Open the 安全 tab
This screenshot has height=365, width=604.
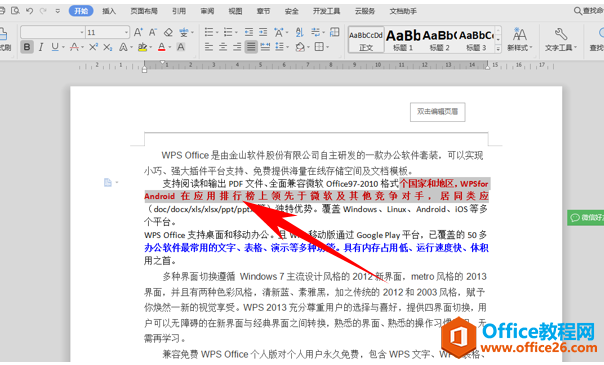point(292,11)
